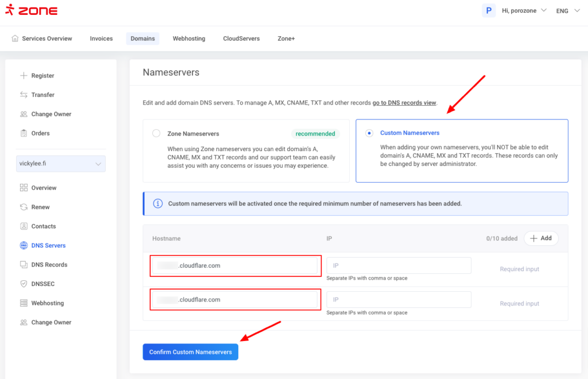Click the DNSSEC shield icon
Image resolution: width=588 pixels, height=379 pixels.
click(24, 284)
